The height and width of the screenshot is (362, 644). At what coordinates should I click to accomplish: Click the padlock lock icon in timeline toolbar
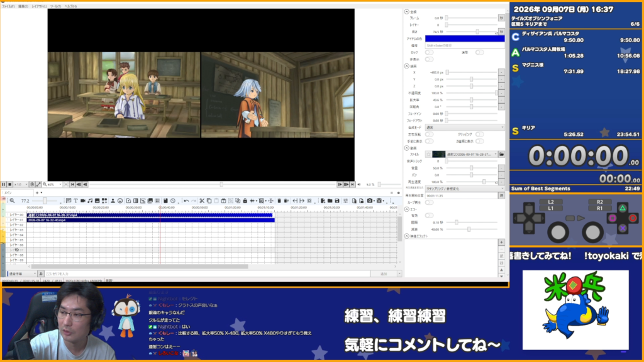pos(245,200)
